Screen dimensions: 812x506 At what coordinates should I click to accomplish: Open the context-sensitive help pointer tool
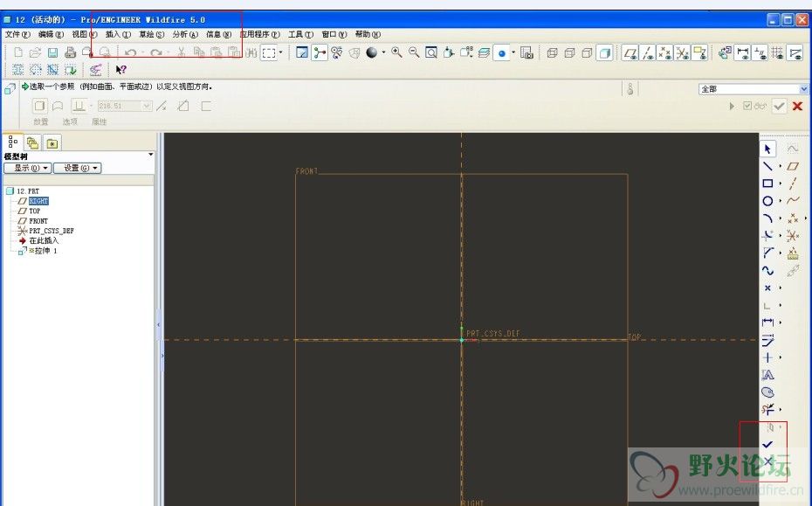tap(120, 69)
